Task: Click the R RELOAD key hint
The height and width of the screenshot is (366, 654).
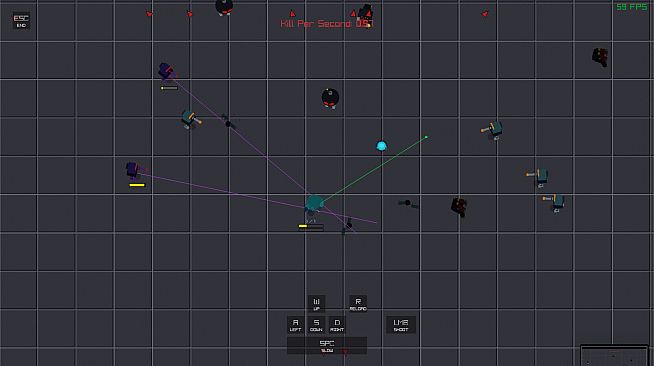Action: pos(358,303)
